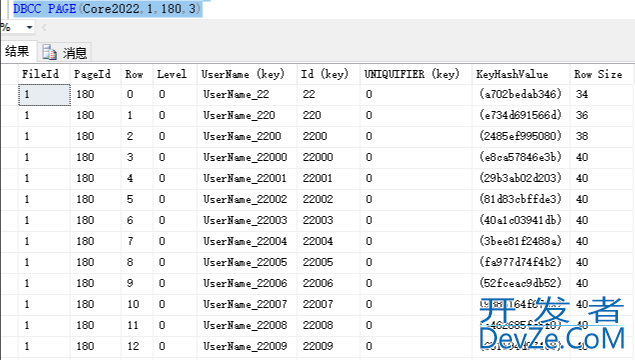Click the messages tab document icon

tap(49, 52)
